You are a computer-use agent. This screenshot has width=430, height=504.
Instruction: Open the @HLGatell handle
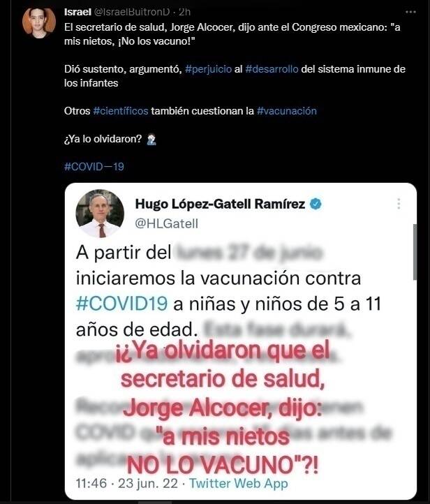click(x=166, y=223)
